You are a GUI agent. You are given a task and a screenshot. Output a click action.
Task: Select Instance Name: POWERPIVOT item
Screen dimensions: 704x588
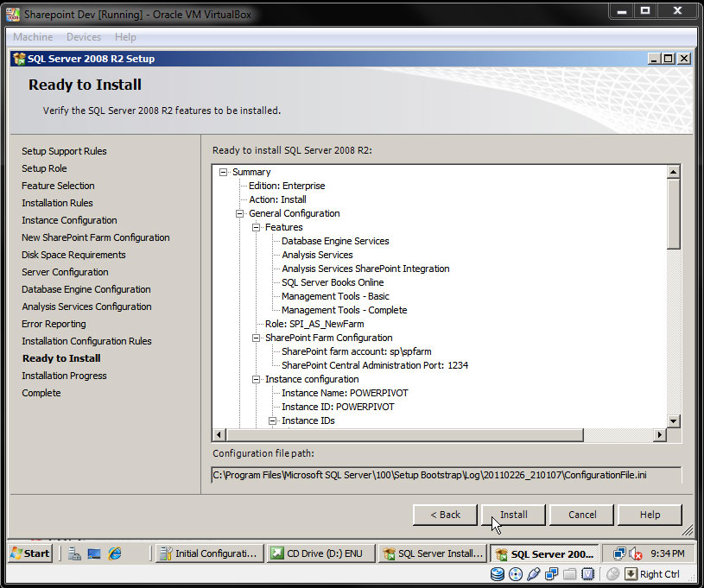coord(345,393)
